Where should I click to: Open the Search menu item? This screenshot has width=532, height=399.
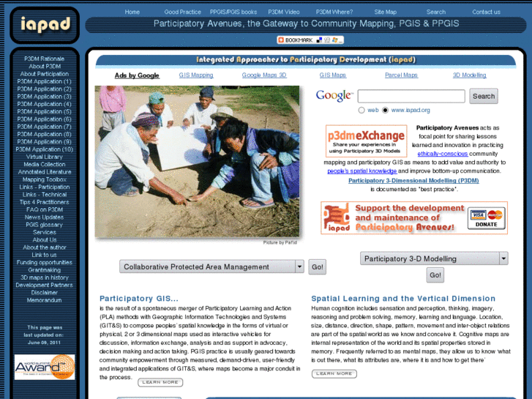435,12
